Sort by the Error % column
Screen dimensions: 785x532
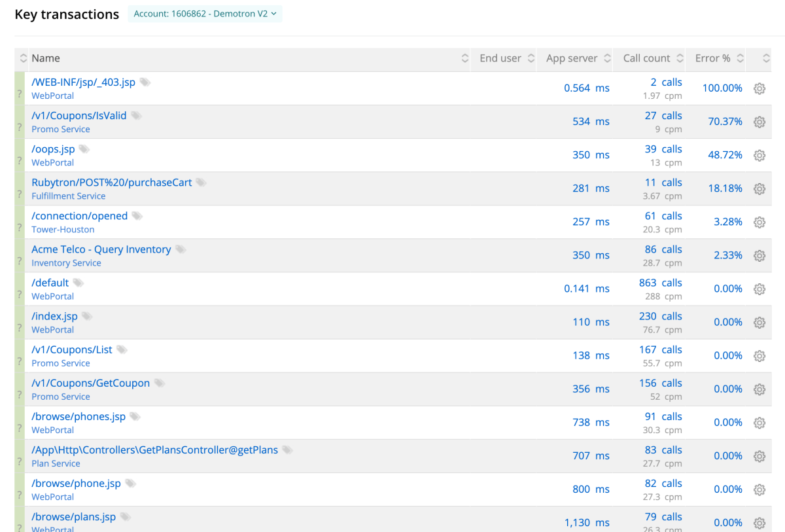point(712,58)
